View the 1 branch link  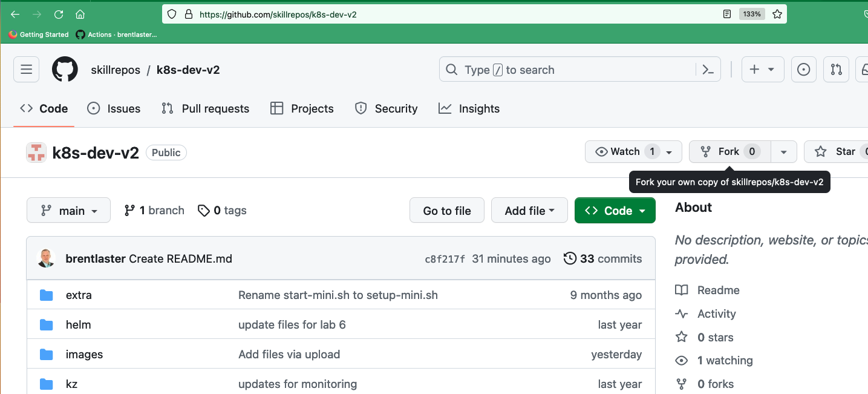click(x=154, y=210)
